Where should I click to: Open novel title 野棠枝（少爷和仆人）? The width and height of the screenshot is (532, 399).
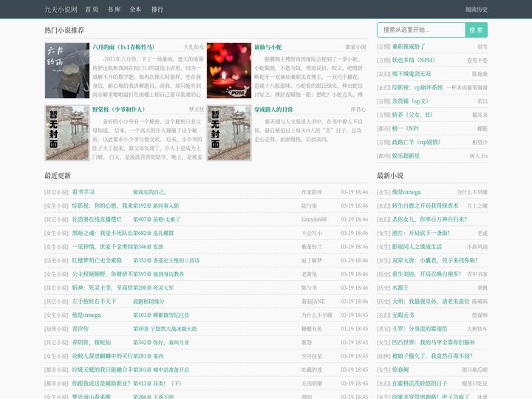pyautogui.click(x=119, y=109)
